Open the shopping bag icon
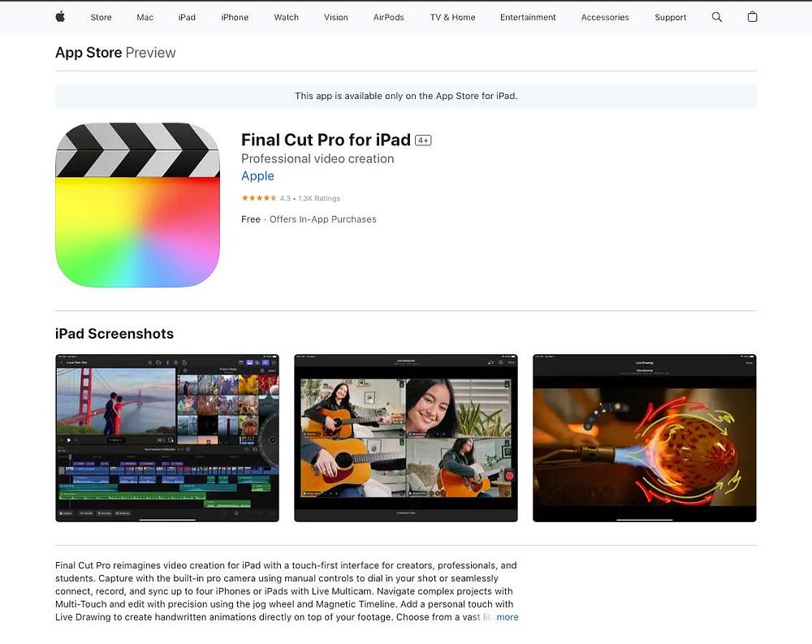This screenshot has width=812, height=644. [x=753, y=17]
